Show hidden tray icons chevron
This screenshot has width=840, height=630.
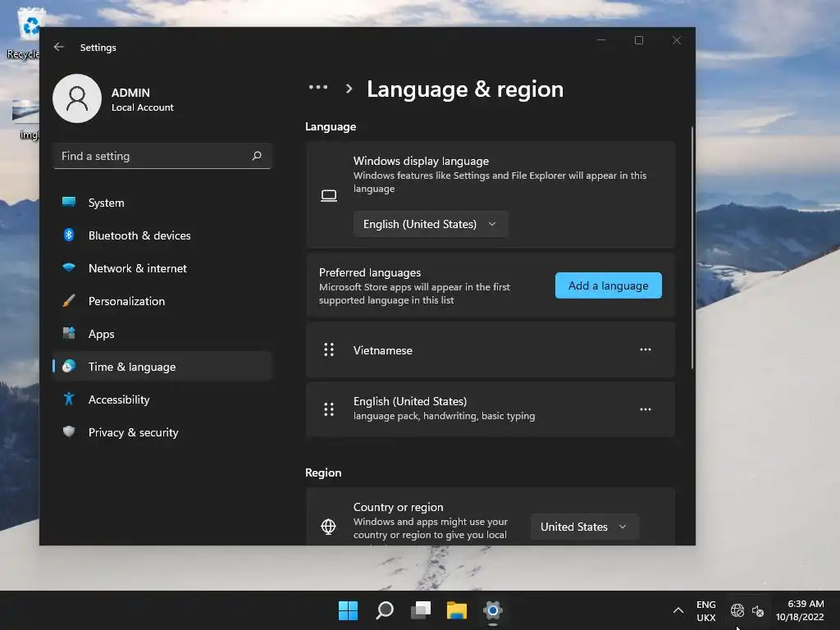click(x=678, y=610)
